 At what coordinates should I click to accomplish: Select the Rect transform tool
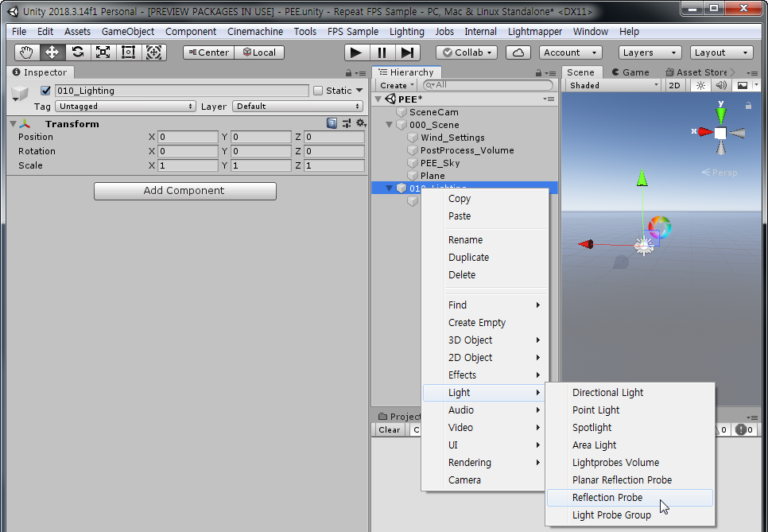[x=128, y=52]
